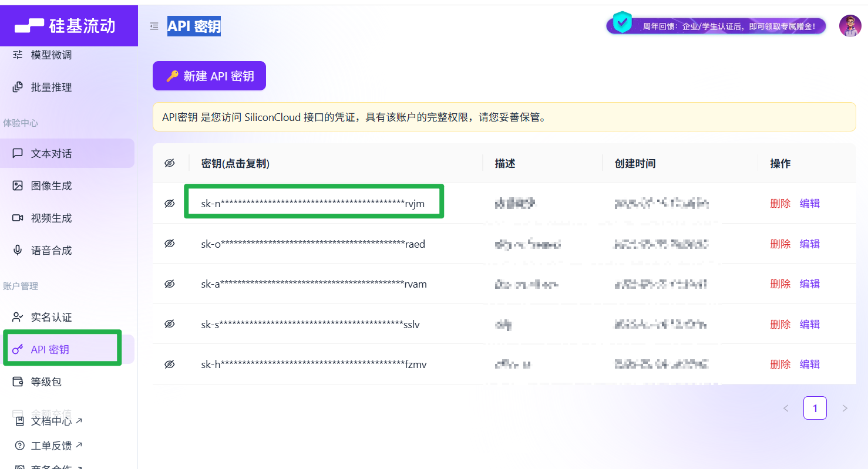This screenshot has width=868, height=469.
Task: Go to 图像生成 page
Action: pyautogui.click(x=68, y=185)
